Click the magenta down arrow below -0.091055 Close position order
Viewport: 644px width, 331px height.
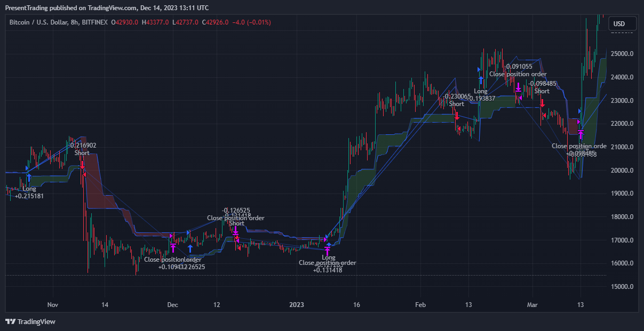[518, 86]
